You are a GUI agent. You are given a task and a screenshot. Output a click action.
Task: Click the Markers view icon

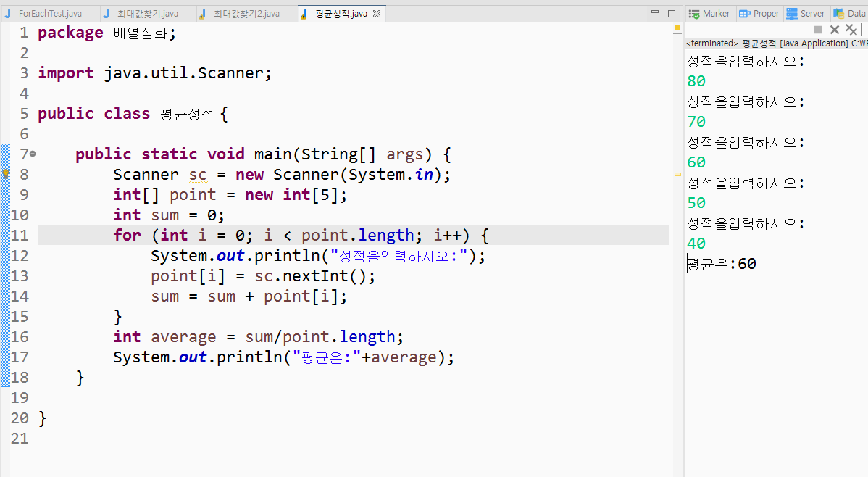pyautogui.click(x=694, y=14)
